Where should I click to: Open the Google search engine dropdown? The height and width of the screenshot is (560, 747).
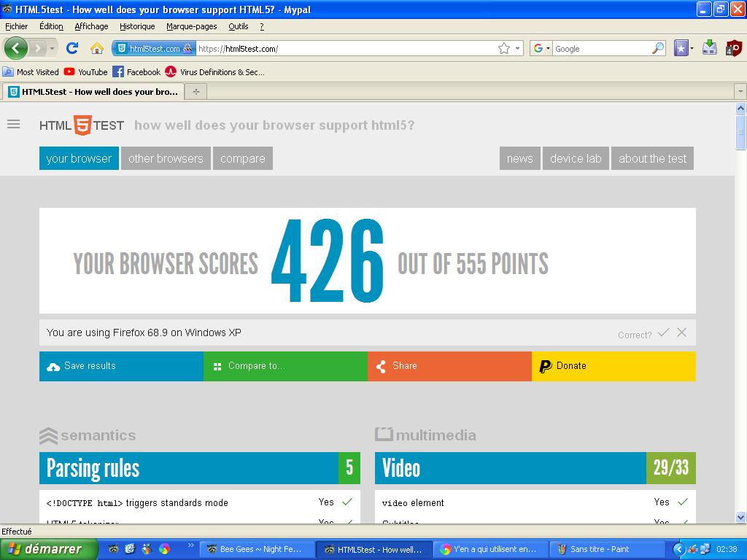tap(541, 48)
